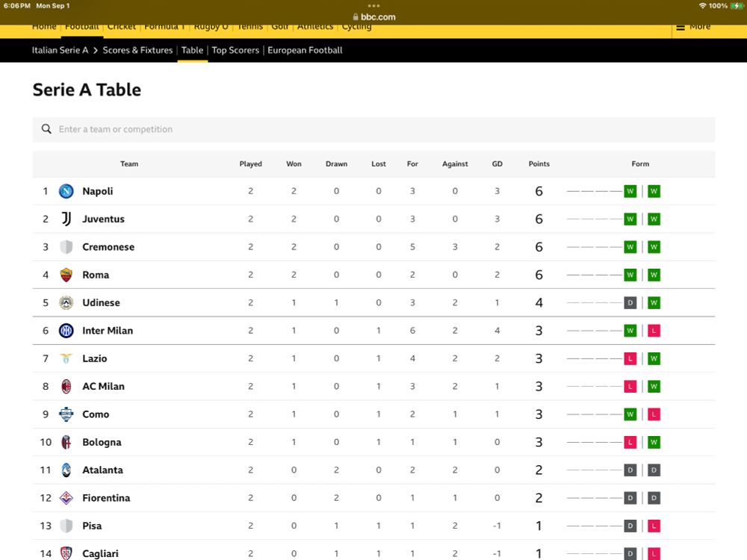This screenshot has height=560, width=747.
Task: Open the Cycling section tab
Action: (x=356, y=27)
